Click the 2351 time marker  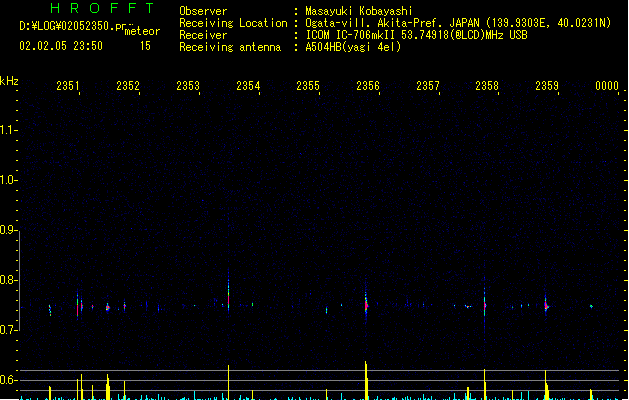[68, 86]
